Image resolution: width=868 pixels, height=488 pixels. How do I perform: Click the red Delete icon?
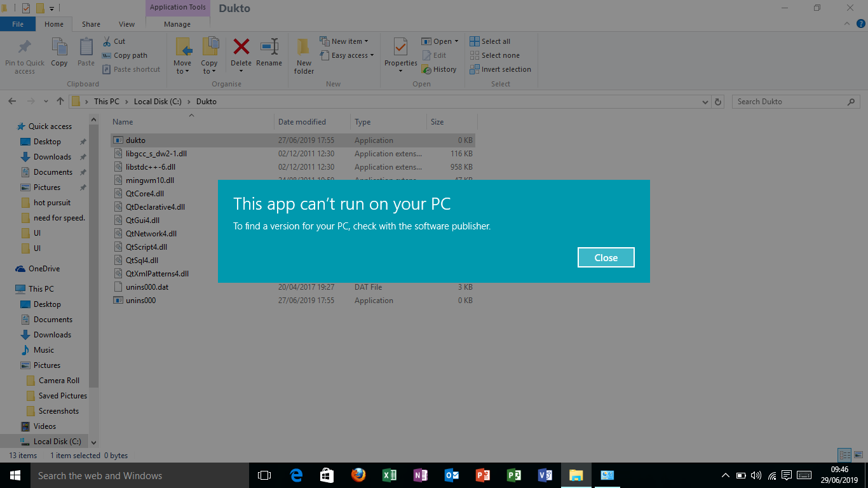241,47
